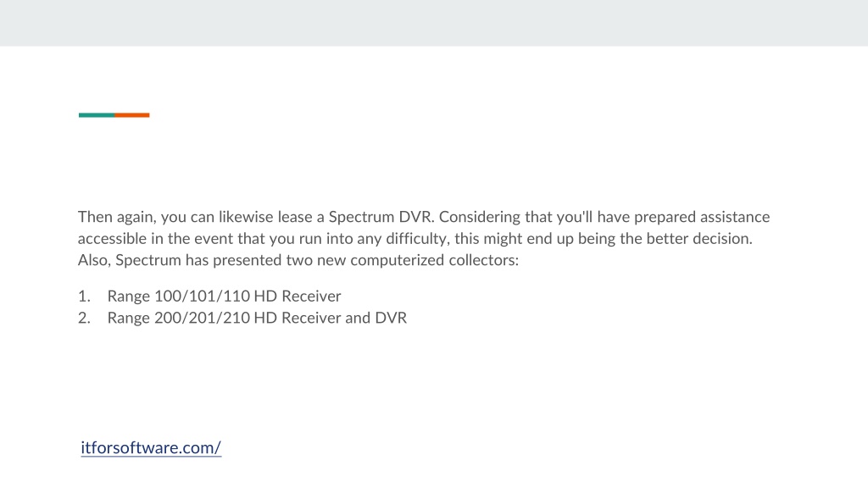Click the list number 2 marker
Screen dimensions: 868x488
click(84, 318)
